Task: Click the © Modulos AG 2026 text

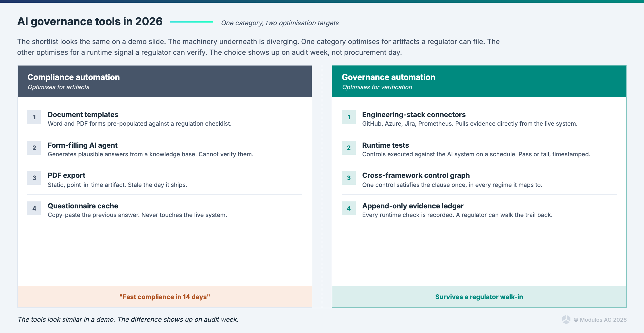Action: pos(600,320)
